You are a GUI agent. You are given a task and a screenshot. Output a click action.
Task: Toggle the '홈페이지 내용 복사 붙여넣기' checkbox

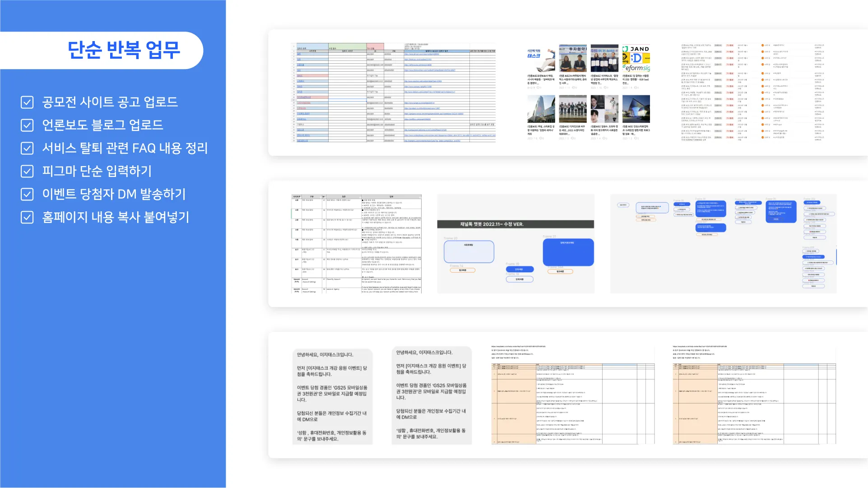point(27,217)
